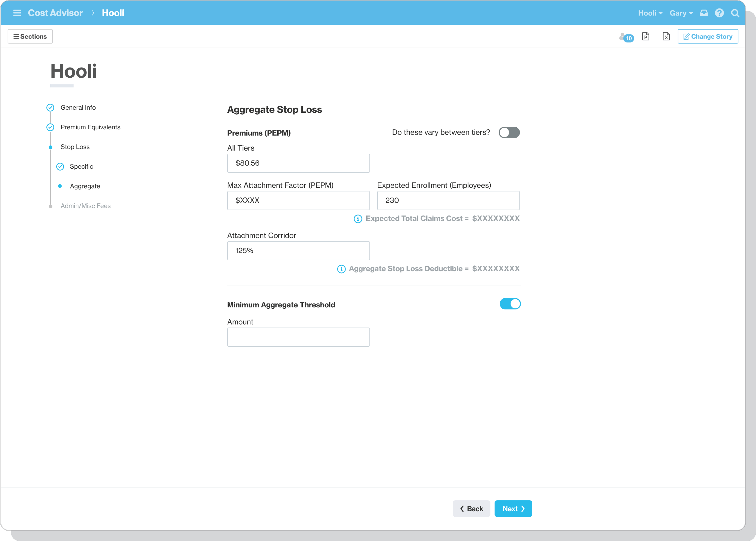Open the hamburger menu icon

pos(17,13)
